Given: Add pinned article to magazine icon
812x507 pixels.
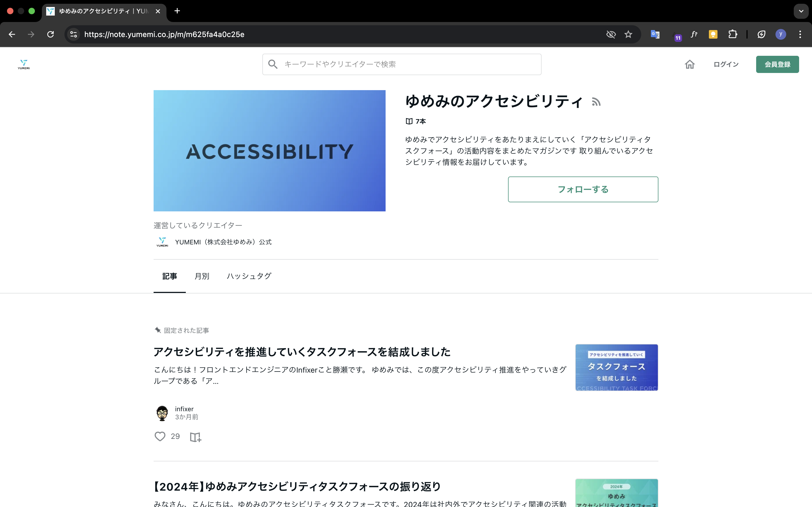Looking at the screenshot, I should [x=195, y=437].
